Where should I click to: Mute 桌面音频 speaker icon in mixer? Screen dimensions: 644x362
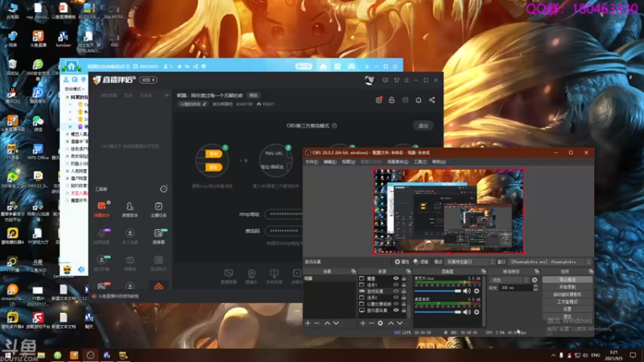click(467, 312)
